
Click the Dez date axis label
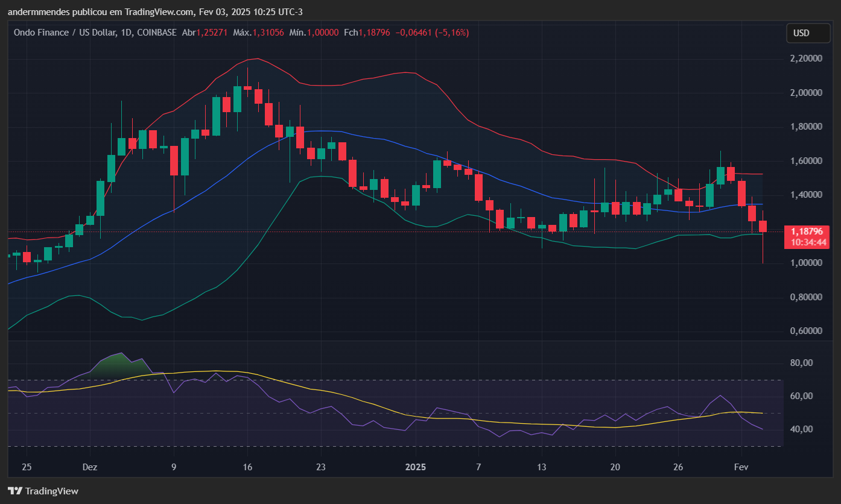coord(89,467)
